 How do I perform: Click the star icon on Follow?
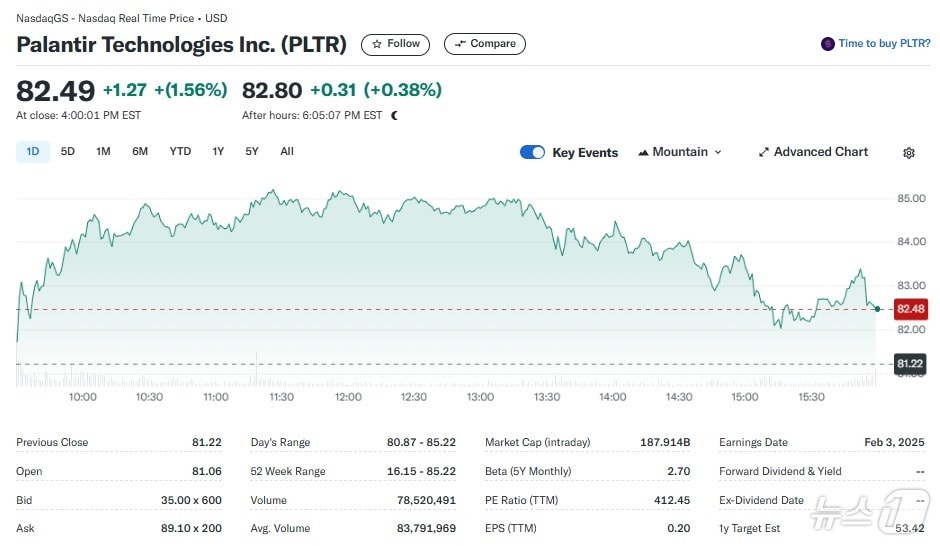point(377,44)
